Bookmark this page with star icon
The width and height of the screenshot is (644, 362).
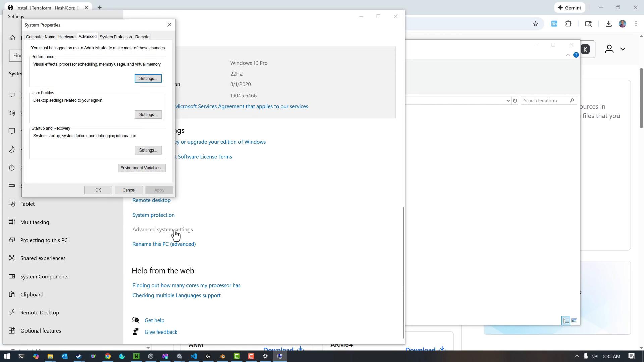tap(536, 24)
